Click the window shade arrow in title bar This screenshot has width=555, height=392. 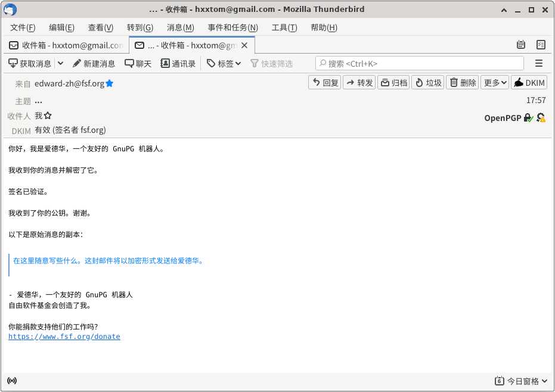(x=504, y=10)
